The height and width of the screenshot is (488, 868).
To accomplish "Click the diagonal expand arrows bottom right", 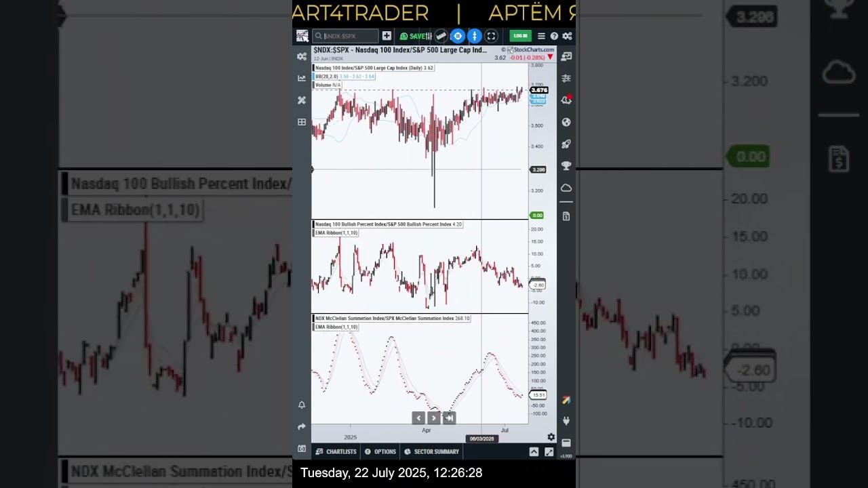I will coord(549,451).
